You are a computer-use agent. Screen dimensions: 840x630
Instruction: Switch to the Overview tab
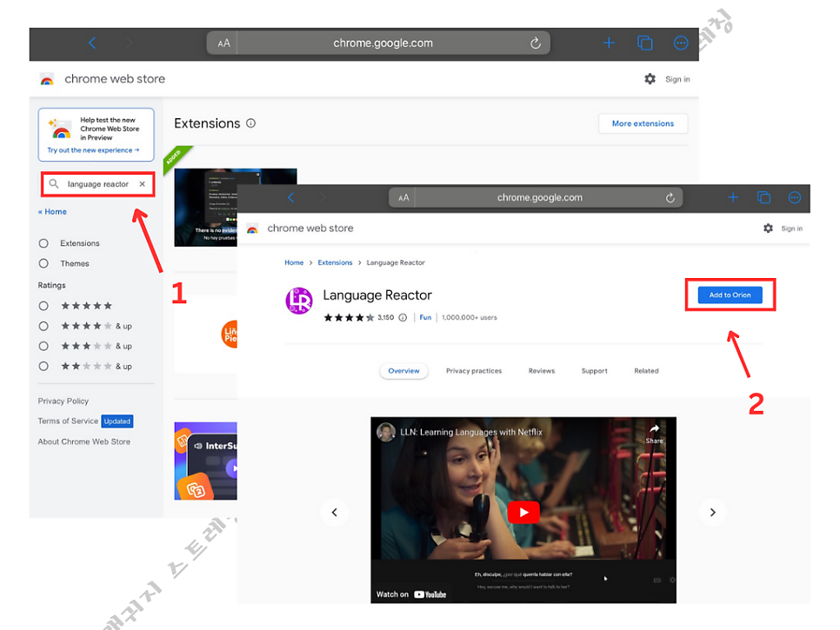click(404, 371)
